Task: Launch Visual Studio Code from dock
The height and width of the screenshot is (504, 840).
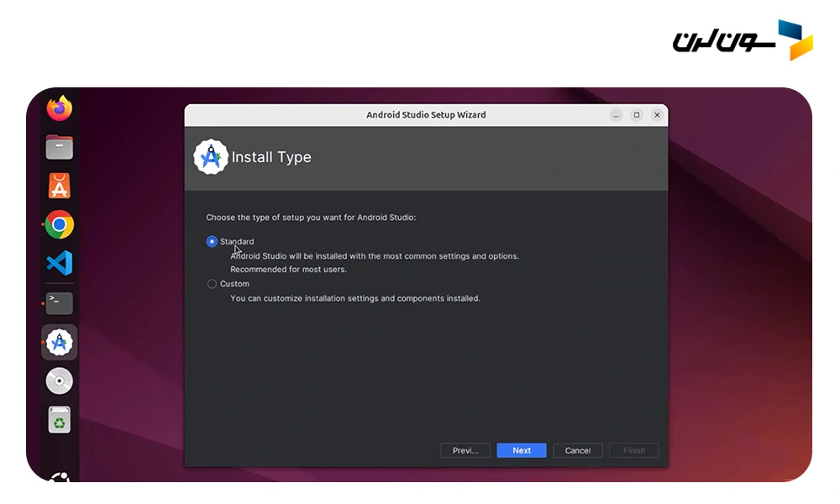Action: (60, 263)
